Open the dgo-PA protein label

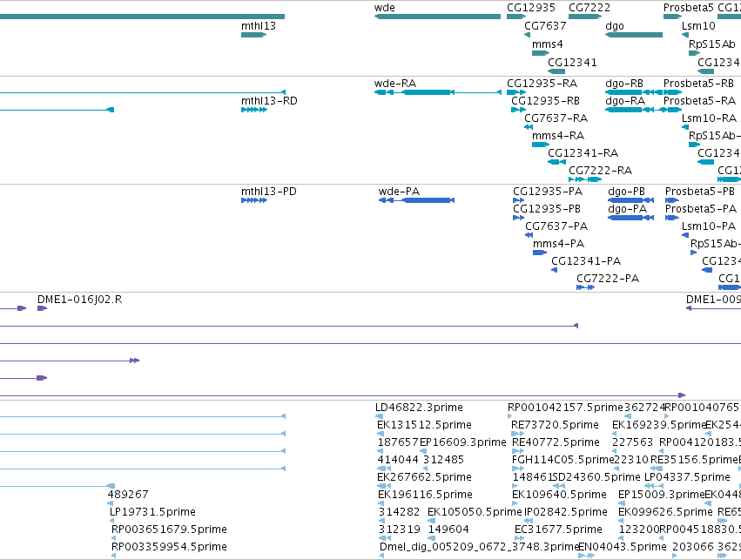coord(627,209)
